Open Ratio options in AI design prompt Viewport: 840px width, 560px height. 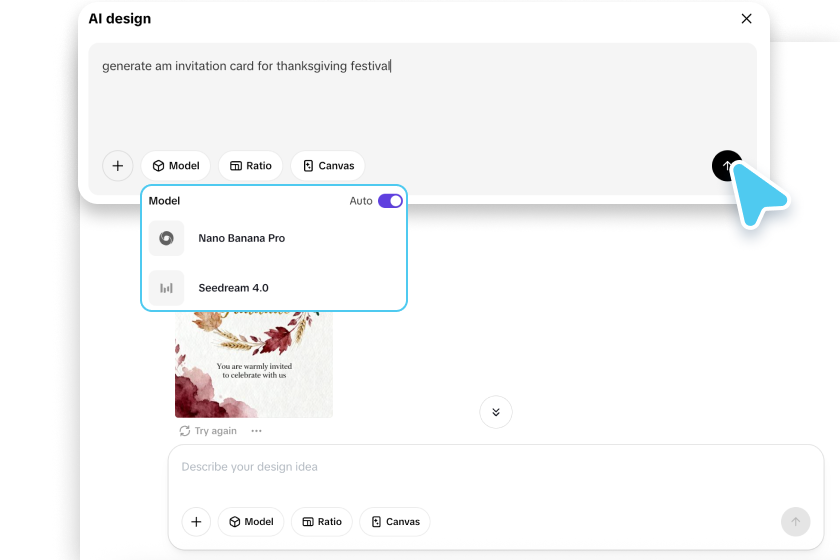(251, 166)
